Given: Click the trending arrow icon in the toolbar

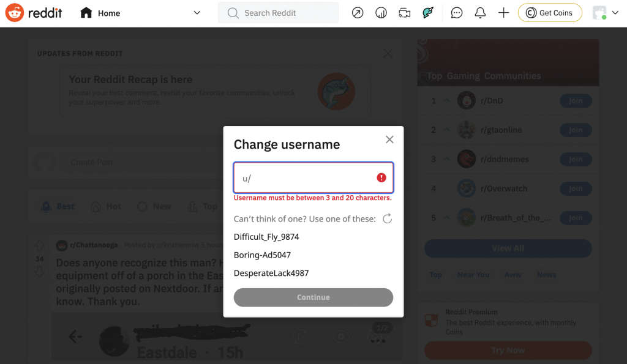Looking at the screenshot, I should 358,12.
